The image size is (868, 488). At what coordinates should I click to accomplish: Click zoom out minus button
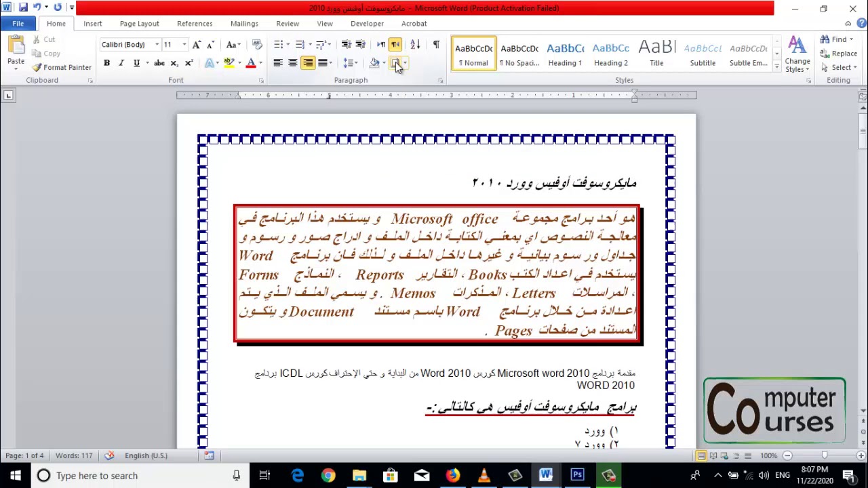pyautogui.click(x=787, y=455)
